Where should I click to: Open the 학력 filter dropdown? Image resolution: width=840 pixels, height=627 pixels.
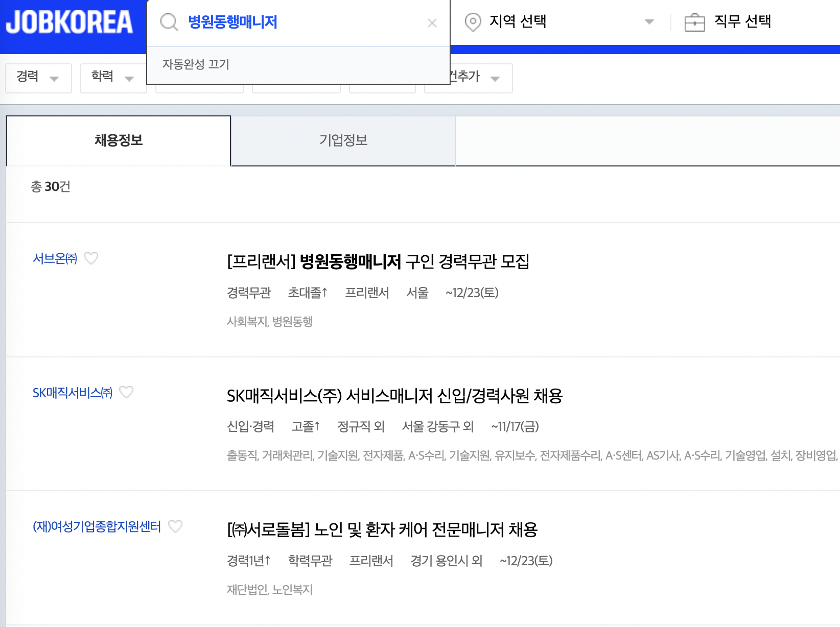coord(113,78)
